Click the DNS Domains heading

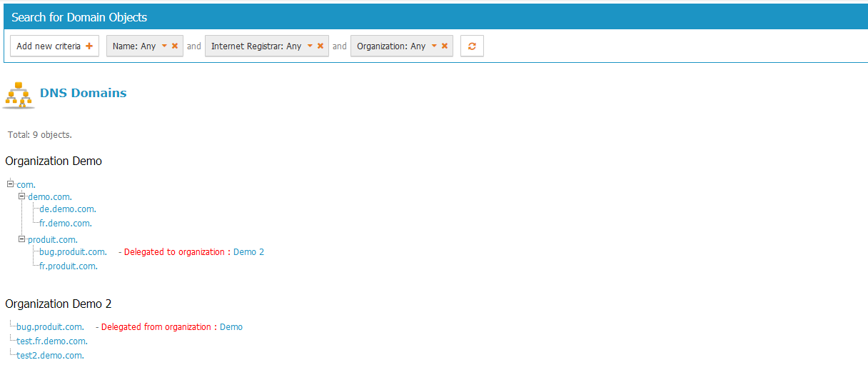[x=84, y=93]
